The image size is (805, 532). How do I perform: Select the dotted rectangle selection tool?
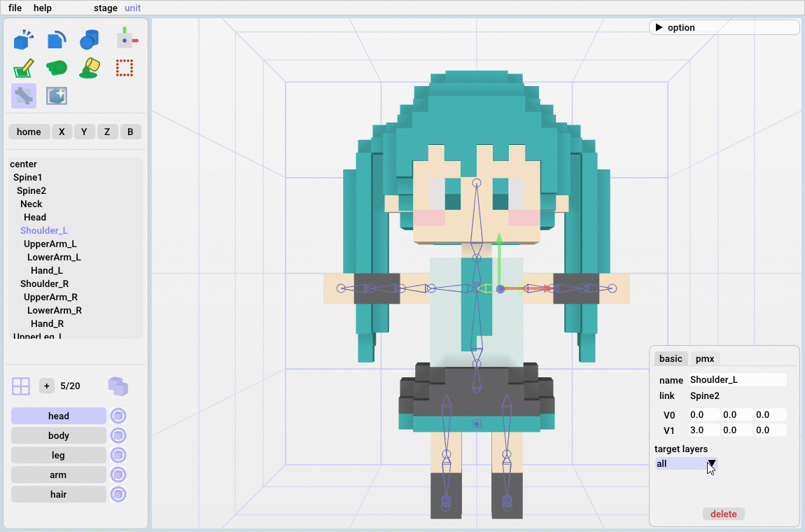tap(124, 68)
